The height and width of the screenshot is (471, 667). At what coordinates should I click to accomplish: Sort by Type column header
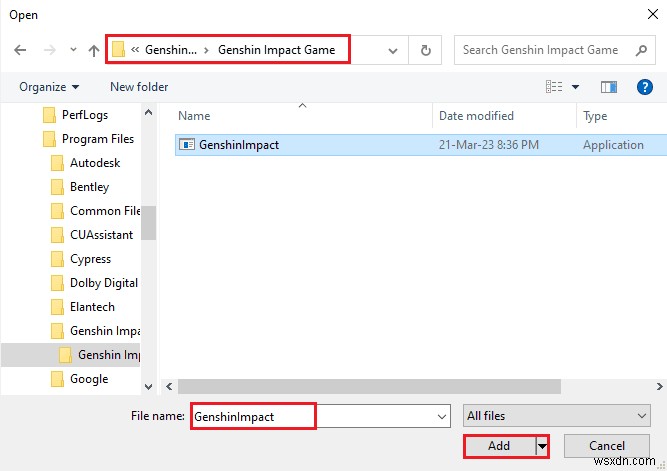coord(595,116)
